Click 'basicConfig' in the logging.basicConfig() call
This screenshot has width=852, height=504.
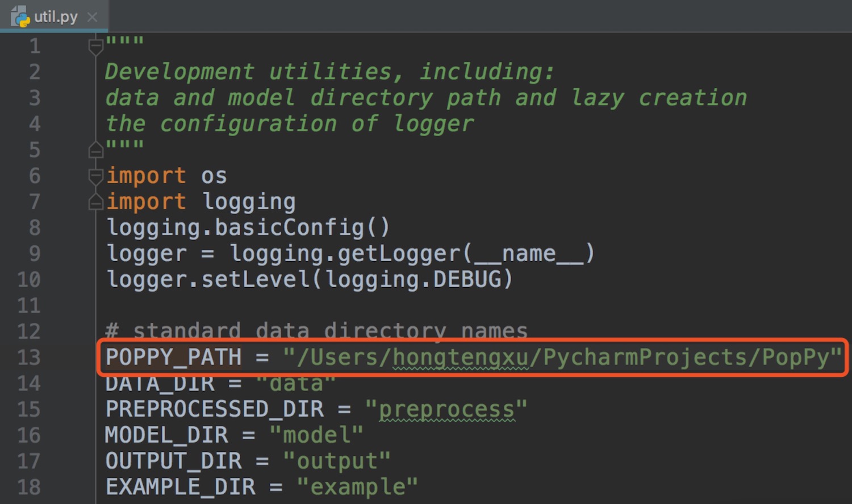290,228
